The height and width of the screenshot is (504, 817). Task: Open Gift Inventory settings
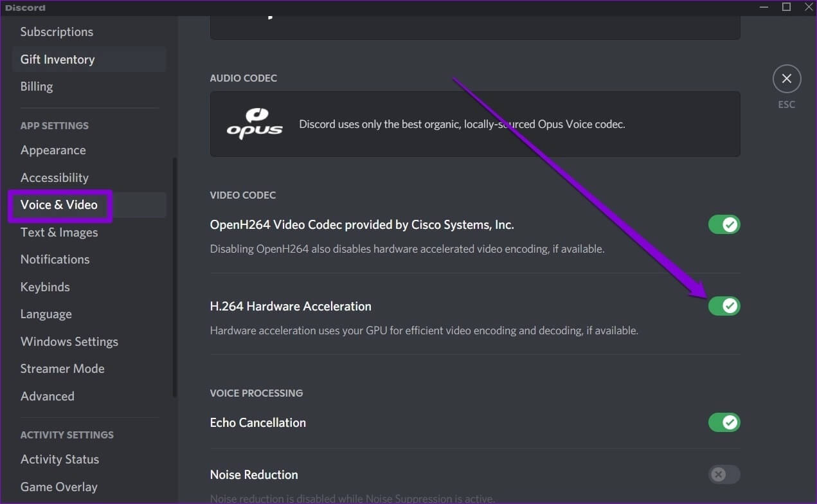click(89, 59)
